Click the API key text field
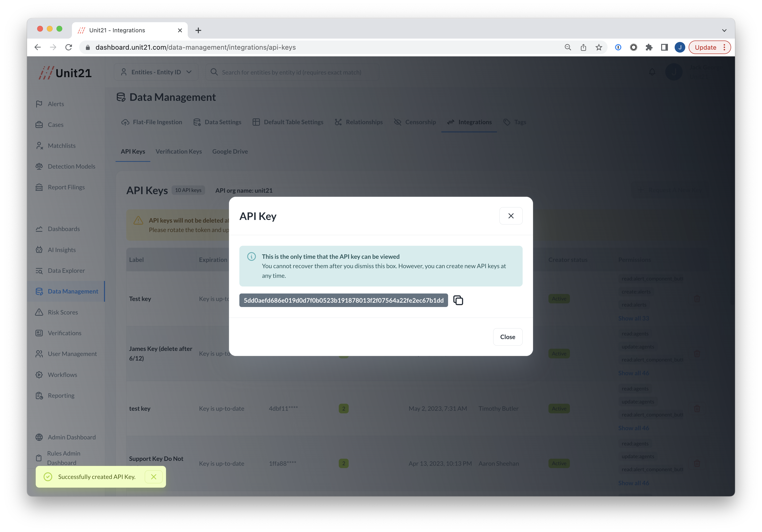The image size is (762, 532). [x=343, y=300]
